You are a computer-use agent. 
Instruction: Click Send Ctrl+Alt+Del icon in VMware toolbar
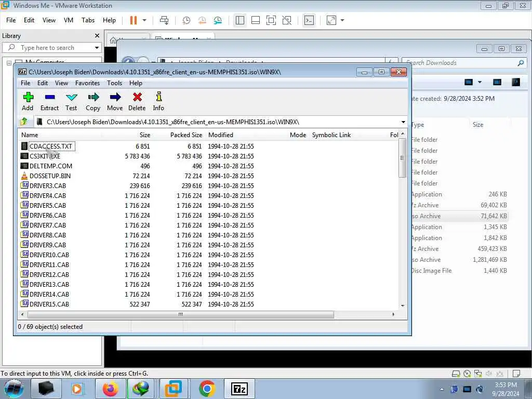point(164,20)
